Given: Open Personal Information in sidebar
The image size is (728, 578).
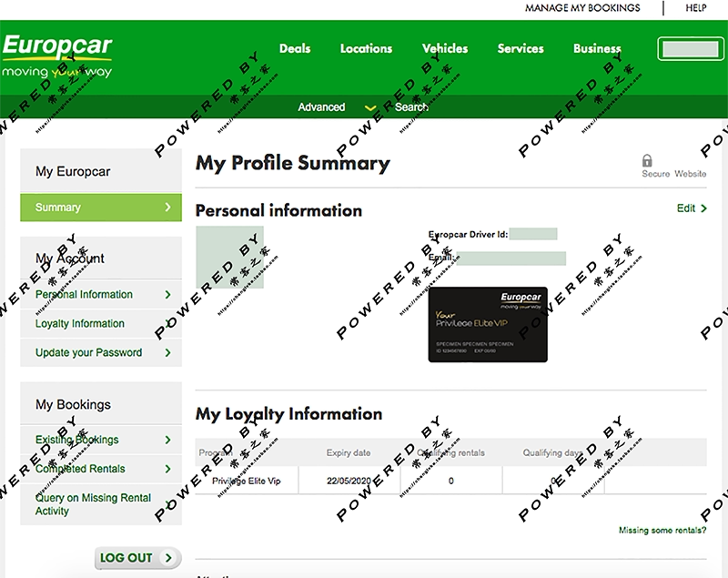Looking at the screenshot, I should point(101,294).
